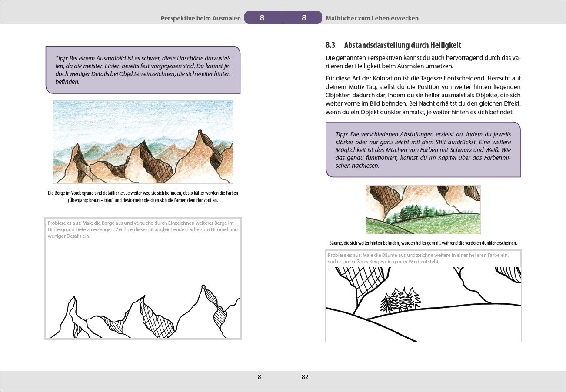Click the purple tip box about Unschärfe
This screenshot has height=392, width=566.
point(143,70)
